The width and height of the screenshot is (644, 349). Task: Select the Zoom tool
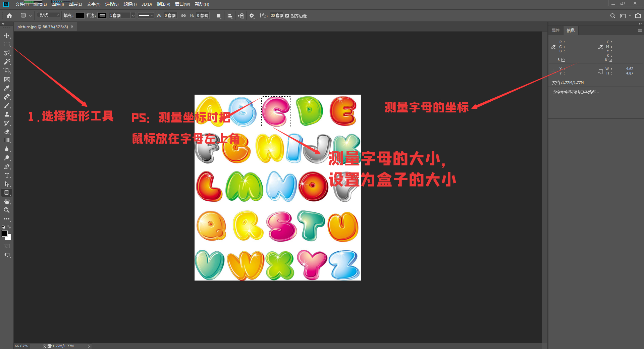click(x=7, y=210)
